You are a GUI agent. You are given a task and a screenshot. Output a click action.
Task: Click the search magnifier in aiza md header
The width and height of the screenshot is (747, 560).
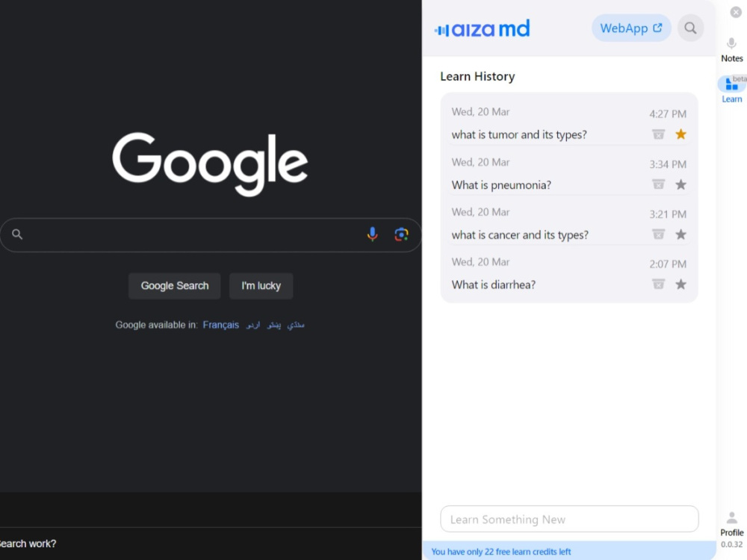click(x=690, y=28)
